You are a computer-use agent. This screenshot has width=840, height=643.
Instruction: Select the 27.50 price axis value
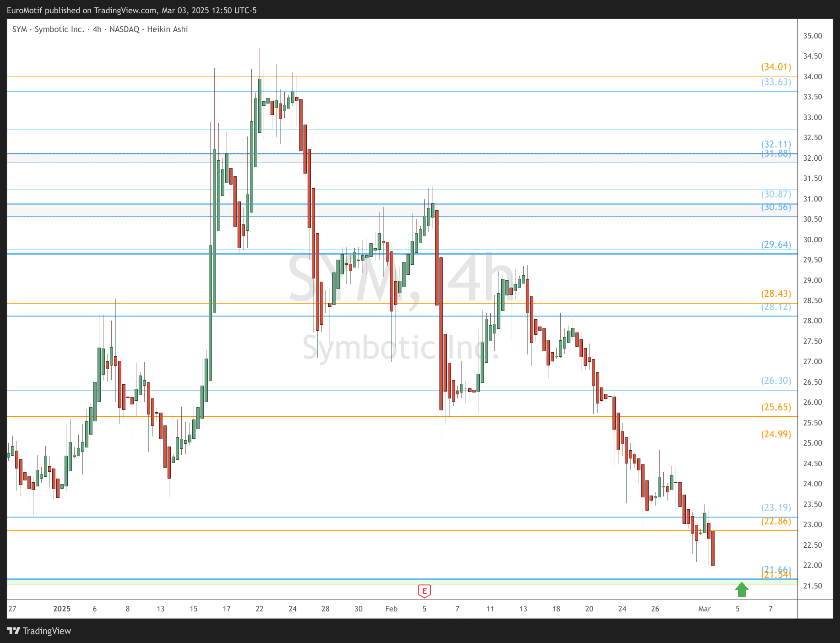(x=813, y=341)
